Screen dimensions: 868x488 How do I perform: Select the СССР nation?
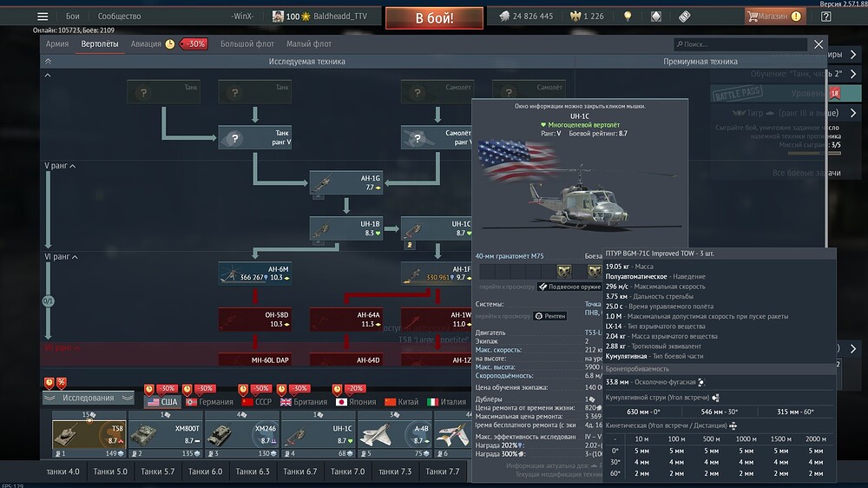[x=257, y=401]
